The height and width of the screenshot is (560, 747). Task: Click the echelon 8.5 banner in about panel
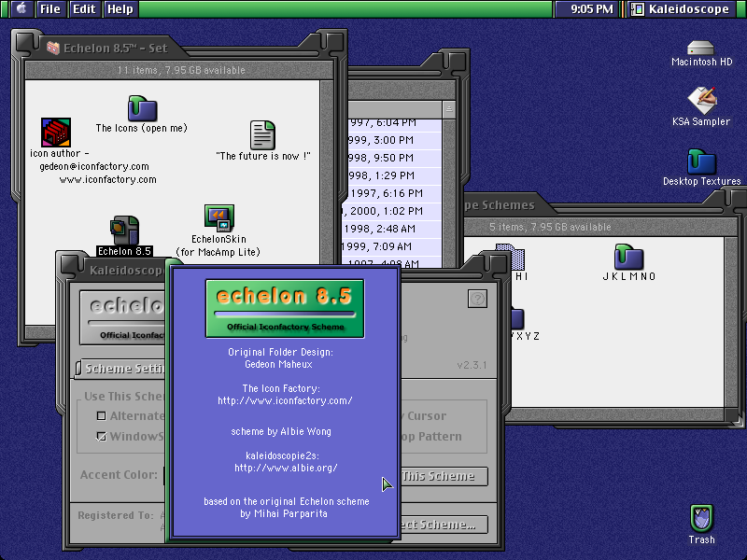(285, 309)
